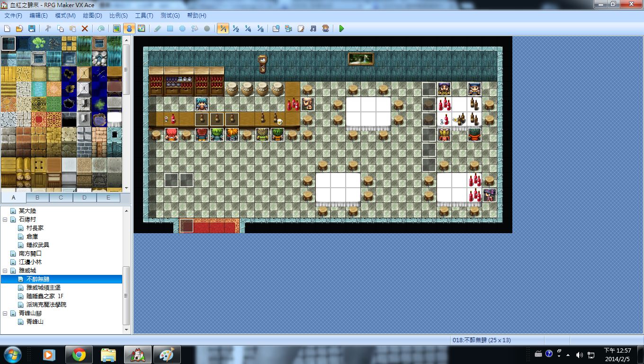Select the Ellipse drawing tool
Image resolution: width=644 pixels, height=364 pixels.
pos(182,28)
